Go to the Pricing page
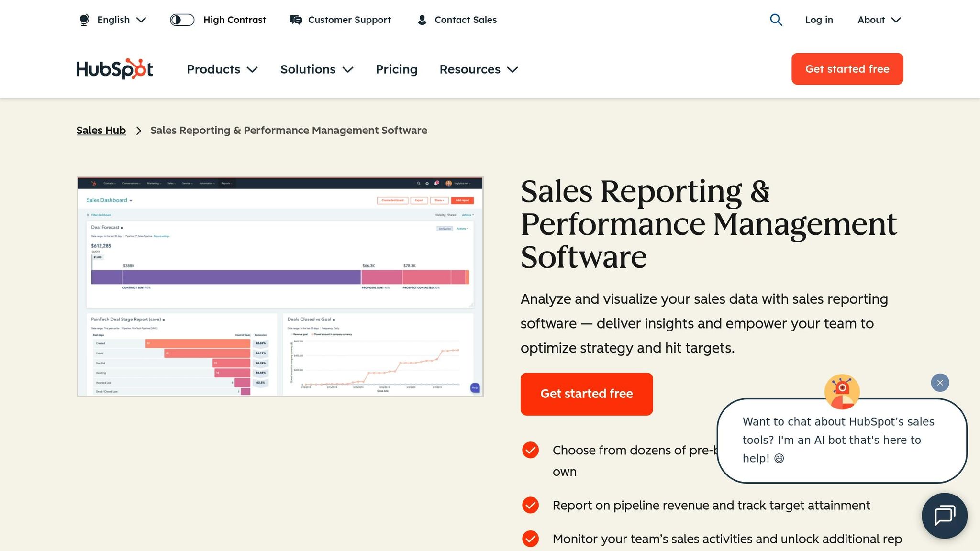980x551 pixels. (397, 69)
